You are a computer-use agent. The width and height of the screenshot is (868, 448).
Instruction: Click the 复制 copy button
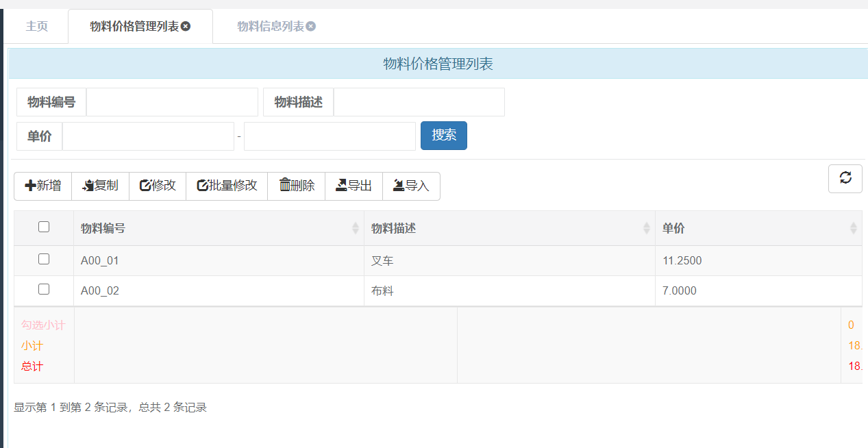pyautogui.click(x=100, y=186)
